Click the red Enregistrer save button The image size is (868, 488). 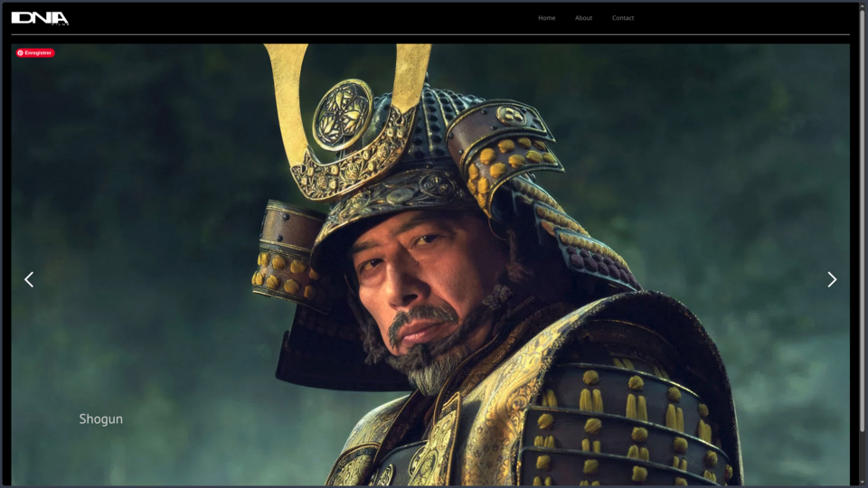click(35, 53)
